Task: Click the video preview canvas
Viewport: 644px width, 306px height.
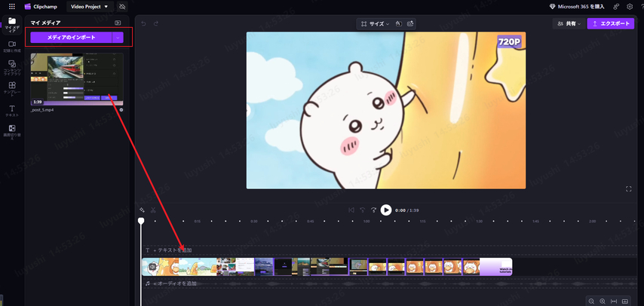Action: [x=385, y=111]
